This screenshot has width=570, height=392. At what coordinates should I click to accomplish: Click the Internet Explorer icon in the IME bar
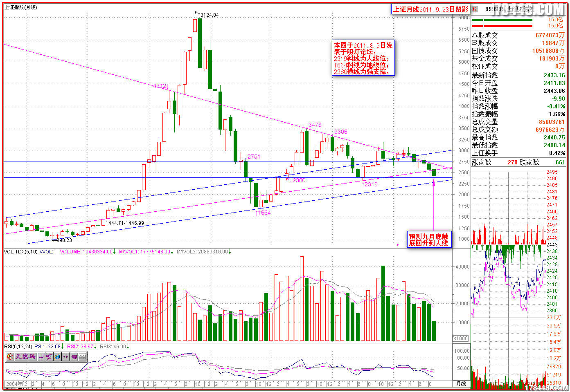point(57,356)
